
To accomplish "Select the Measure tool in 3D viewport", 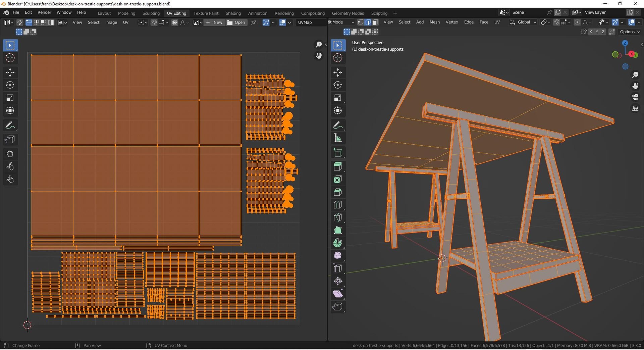I will (338, 138).
